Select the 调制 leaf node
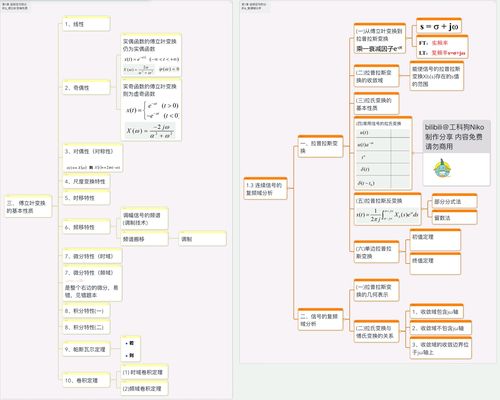Viewport: 500px width, 400px height. [x=203, y=239]
